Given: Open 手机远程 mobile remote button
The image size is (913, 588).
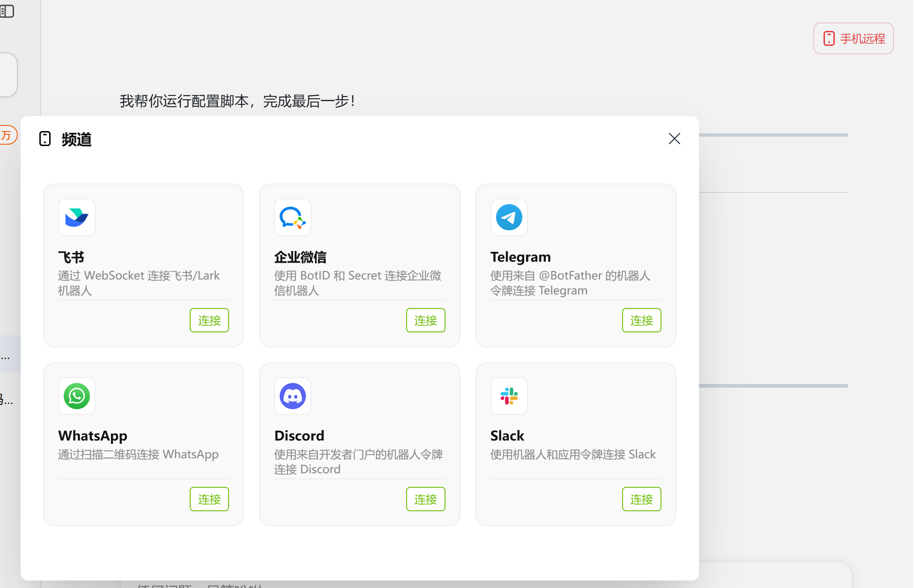Looking at the screenshot, I should (x=853, y=38).
